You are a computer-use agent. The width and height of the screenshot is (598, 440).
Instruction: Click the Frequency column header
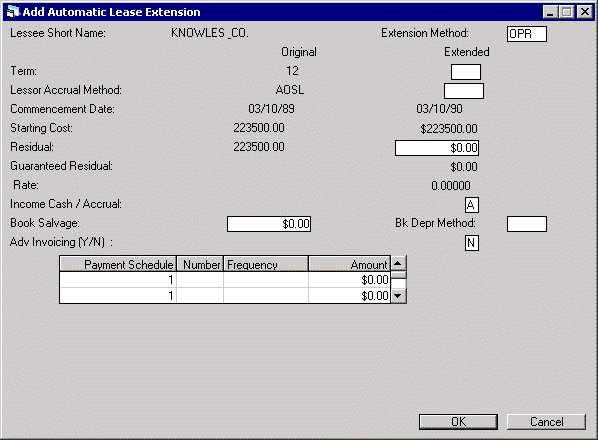(x=266, y=264)
